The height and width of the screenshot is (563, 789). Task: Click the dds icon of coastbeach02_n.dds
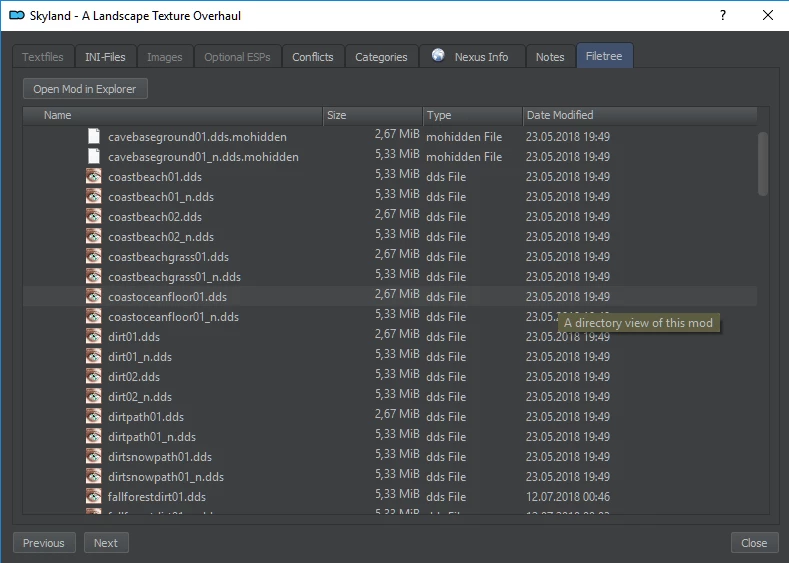coord(94,236)
